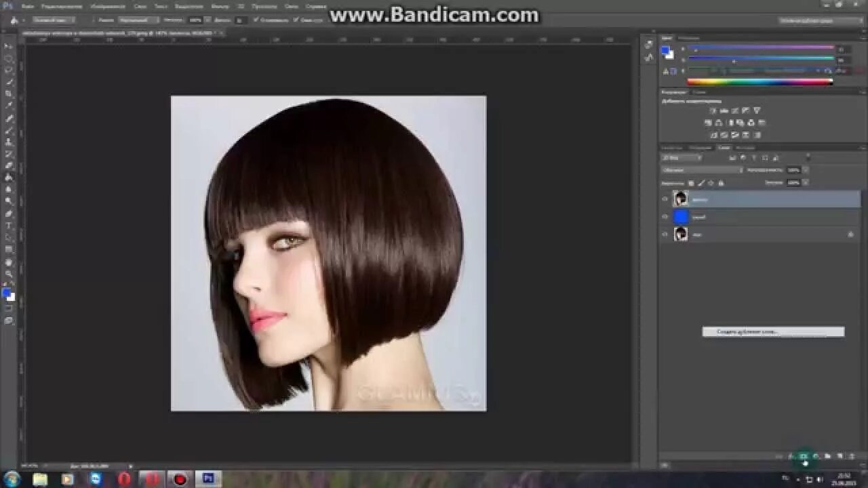The image size is (868, 488).
Task: Toggle the Anti-alias checkbox in options bar
Action: tap(256, 20)
